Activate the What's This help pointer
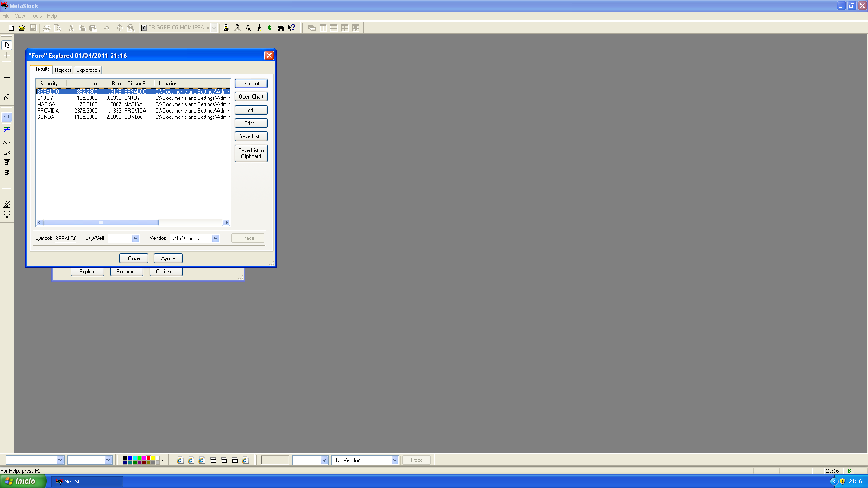Screen dimensions: 868x488 [292, 28]
